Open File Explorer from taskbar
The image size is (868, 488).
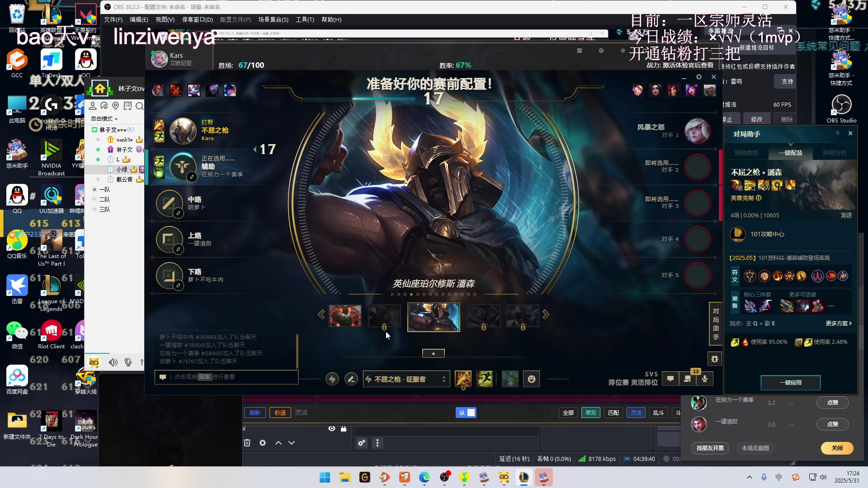point(345,477)
